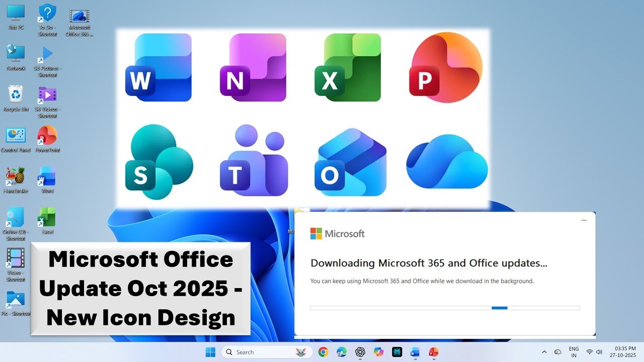
Task: Click the 'You can keep using Microsoft 365' message
Action: 422,281
